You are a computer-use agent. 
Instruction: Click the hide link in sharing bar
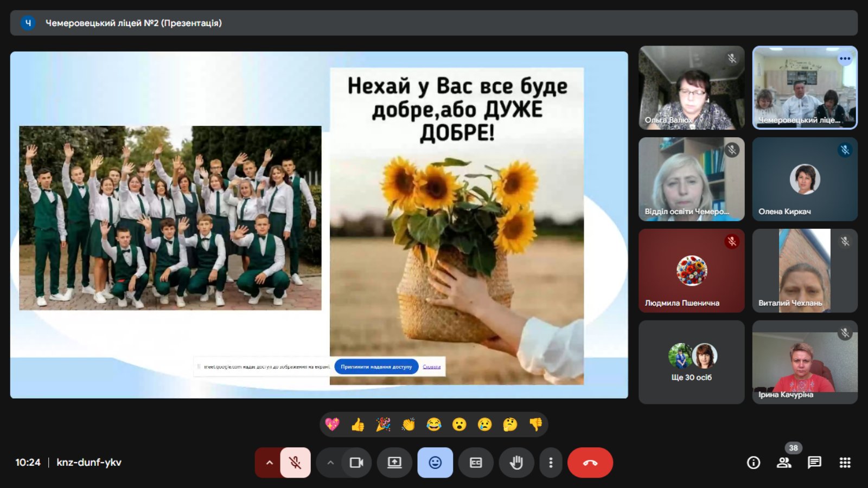432,367
